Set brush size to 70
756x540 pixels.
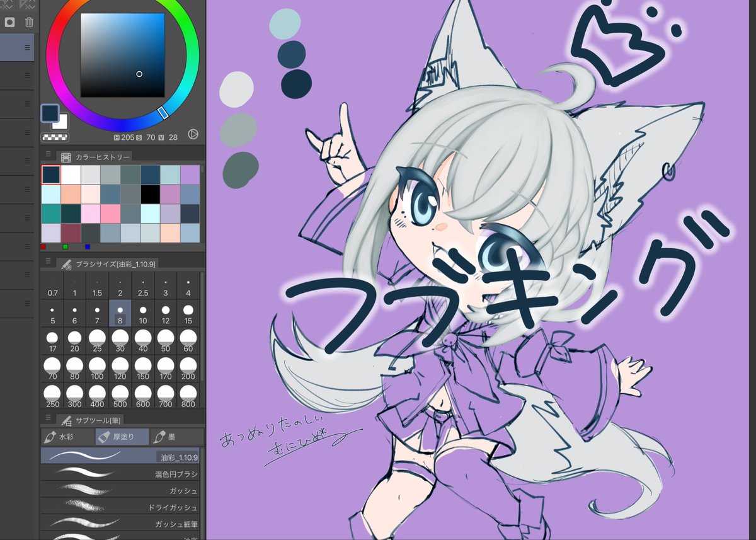[x=52, y=370]
